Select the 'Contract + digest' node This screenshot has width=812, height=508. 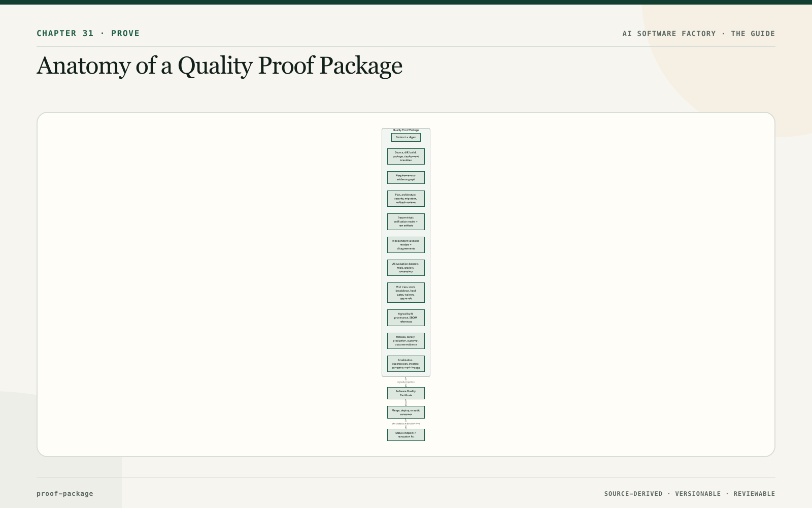[406, 137]
